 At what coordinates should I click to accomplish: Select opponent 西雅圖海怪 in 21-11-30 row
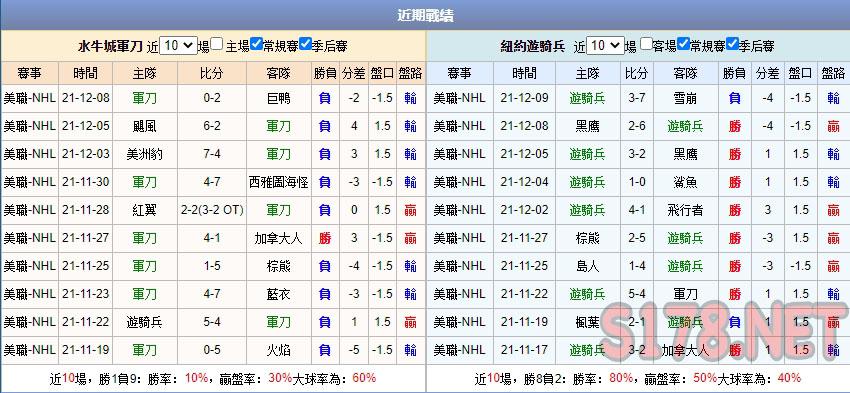(279, 182)
